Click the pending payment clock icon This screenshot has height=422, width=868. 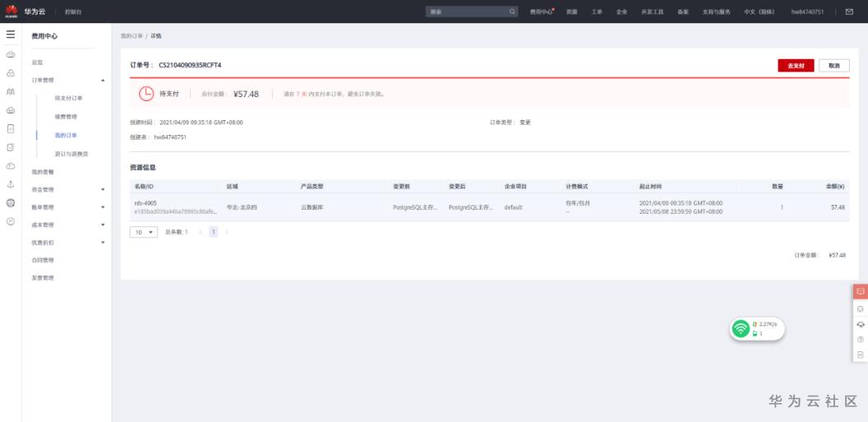click(145, 94)
